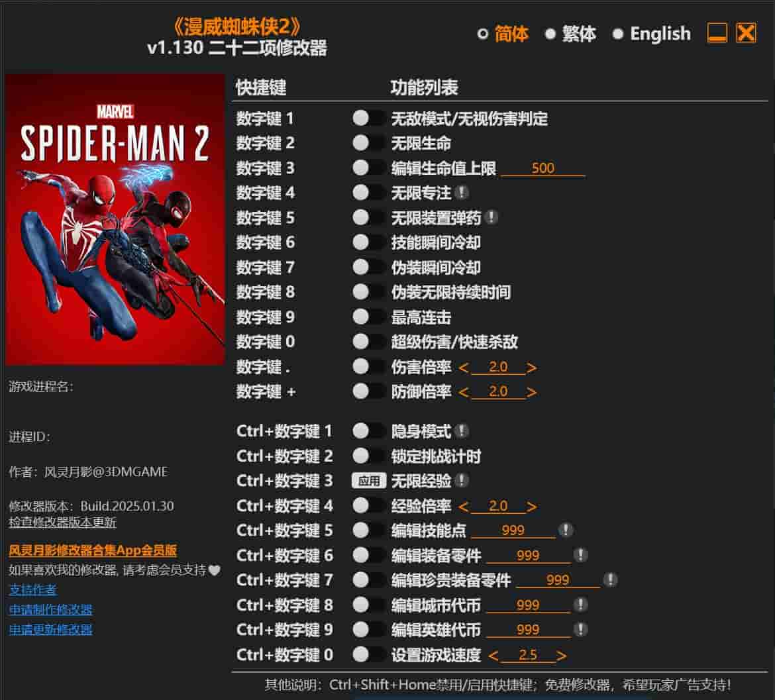Image resolution: width=775 pixels, height=700 pixels.
Task: Decrease 防御倍率 with left arrow
Action: point(464,392)
